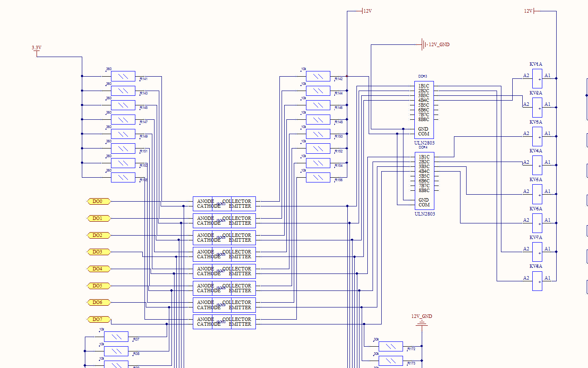588x368 pixels.
Task: Select the DO7 port symbol
Action: point(99,319)
